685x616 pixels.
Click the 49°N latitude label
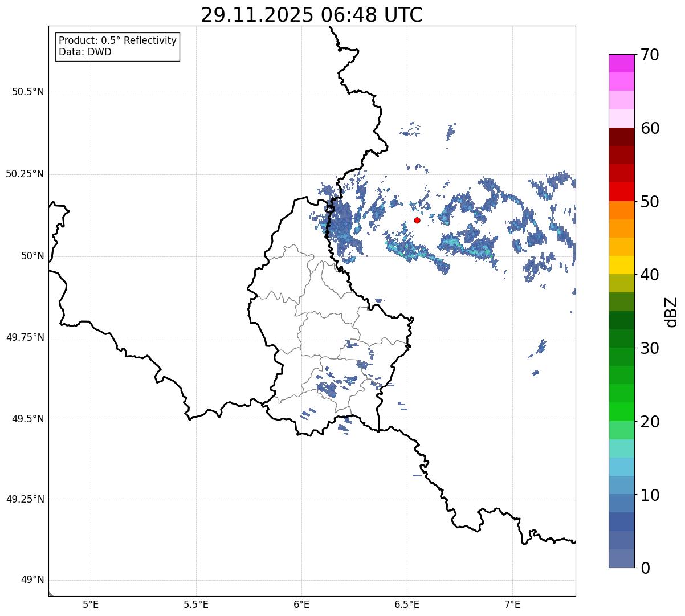32,580
